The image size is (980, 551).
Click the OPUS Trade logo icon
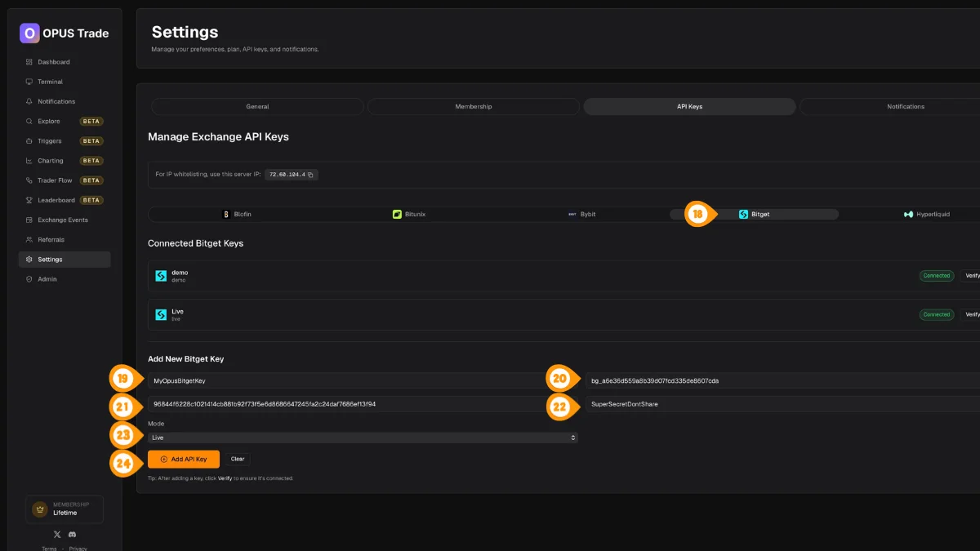29,33
